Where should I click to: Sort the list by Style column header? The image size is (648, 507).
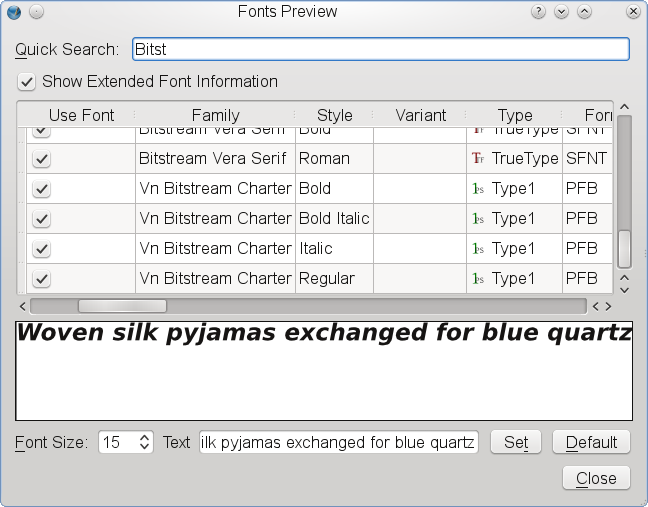tap(334, 115)
